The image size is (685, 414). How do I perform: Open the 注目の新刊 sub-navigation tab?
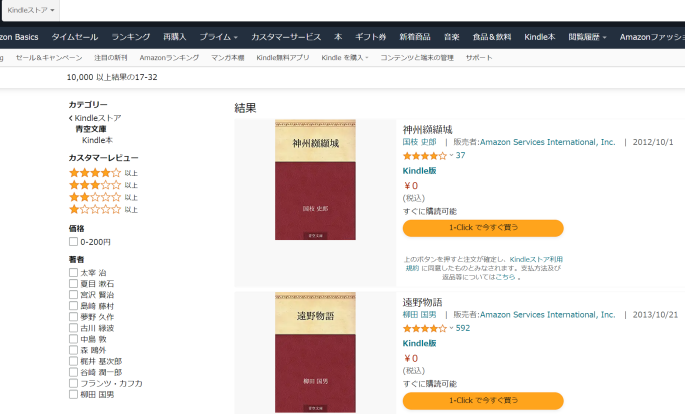(x=111, y=58)
